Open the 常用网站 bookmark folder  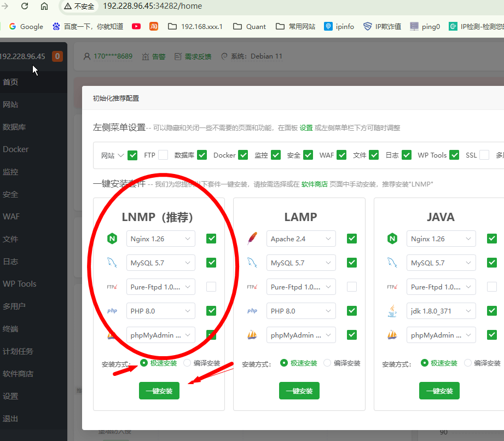[x=296, y=27]
